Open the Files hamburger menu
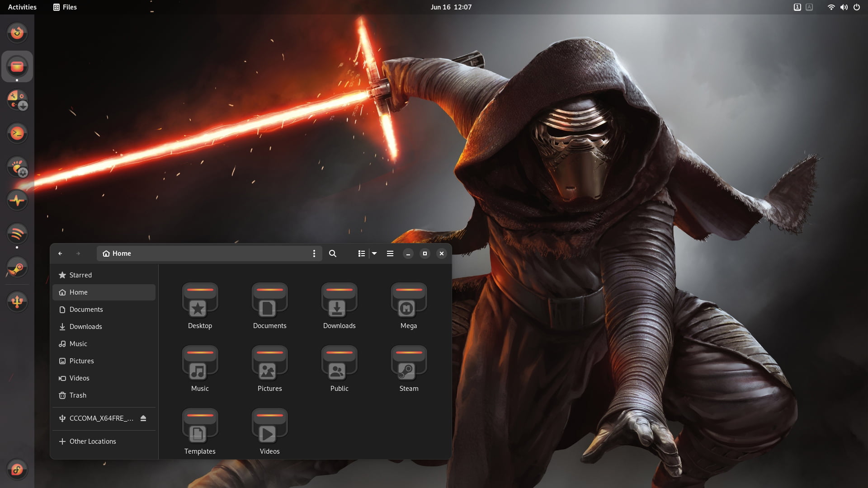Image resolution: width=868 pixels, height=488 pixels. (x=390, y=253)
